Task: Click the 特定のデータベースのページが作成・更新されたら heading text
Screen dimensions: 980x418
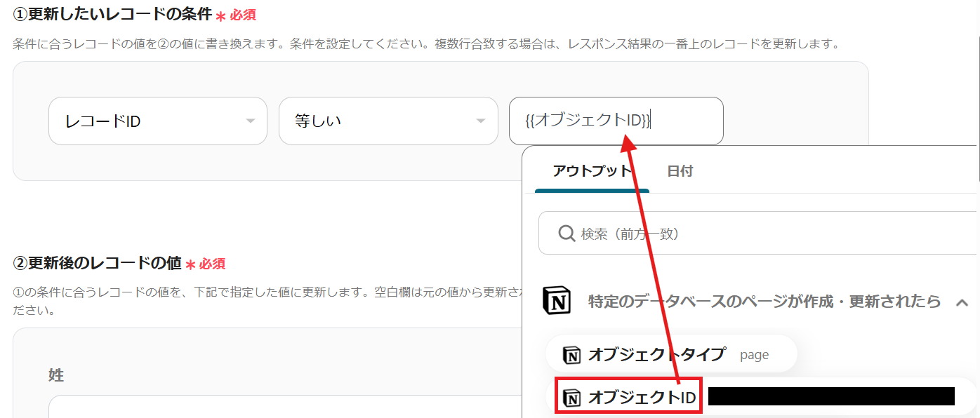Action: [764, 302]
